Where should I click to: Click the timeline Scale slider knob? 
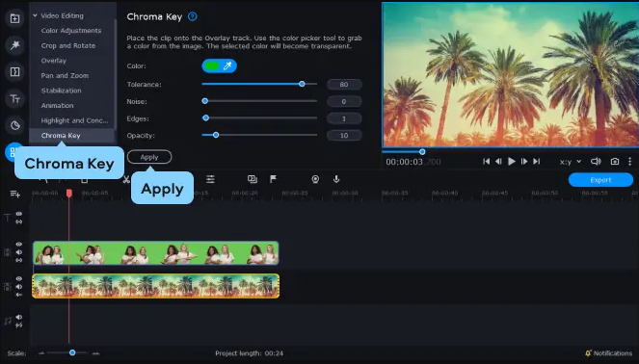click(72, 352)
